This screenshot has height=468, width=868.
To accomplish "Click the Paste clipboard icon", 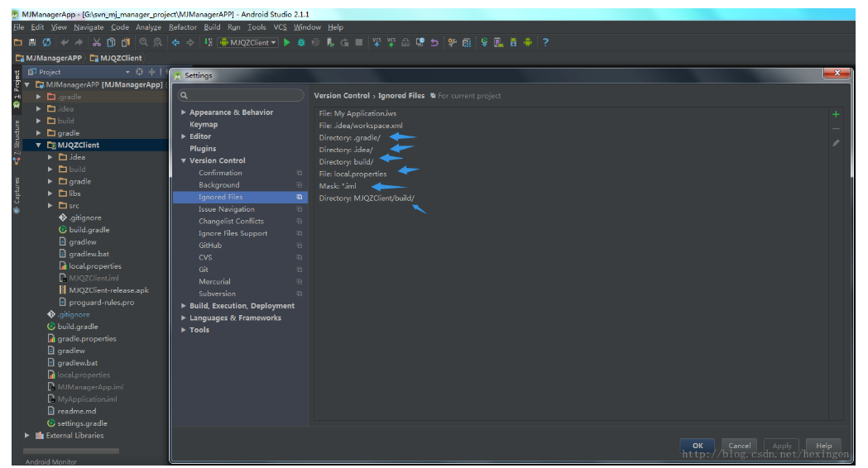I will [x=126, y=42].
